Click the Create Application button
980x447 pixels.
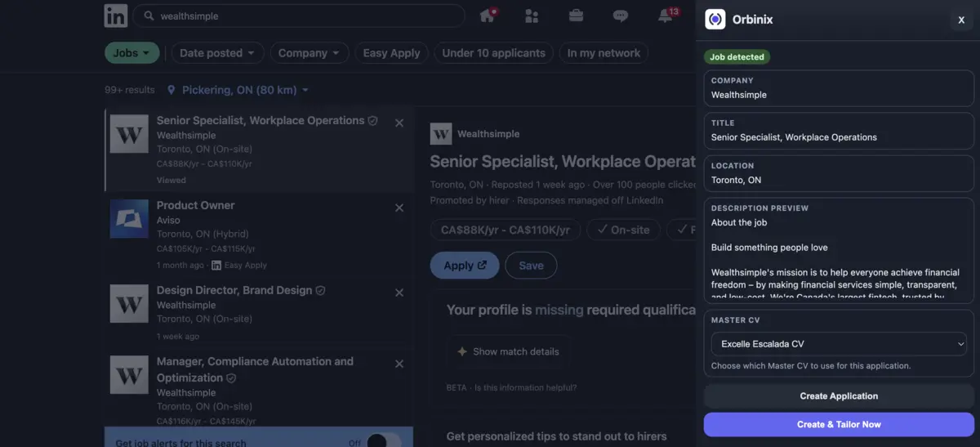(x=839, y=396)
